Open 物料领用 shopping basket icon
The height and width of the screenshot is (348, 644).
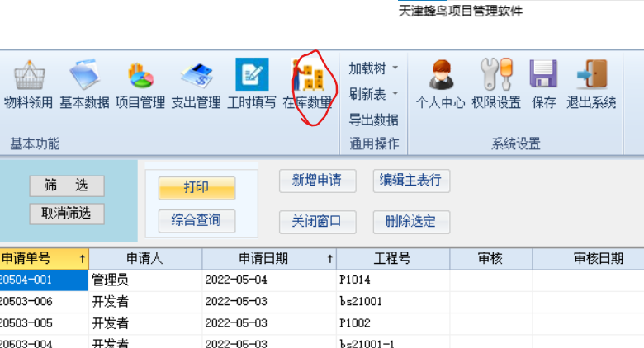click(29, 75)
